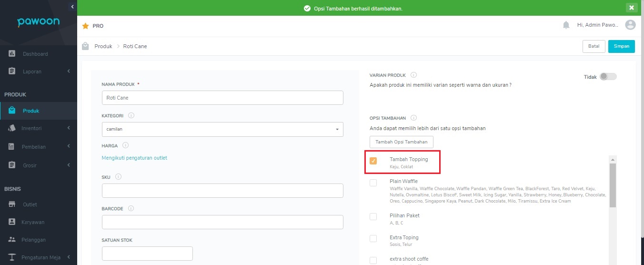Check the Extra Toping checkbox
The image size is (644, 265).
pyautogui.click(x=373, y=238)
